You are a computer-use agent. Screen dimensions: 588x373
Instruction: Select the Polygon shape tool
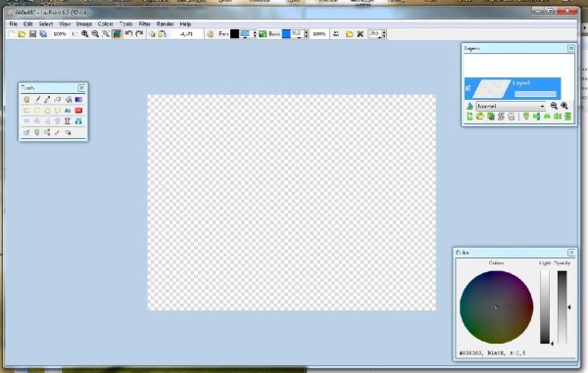coord(47,111)
